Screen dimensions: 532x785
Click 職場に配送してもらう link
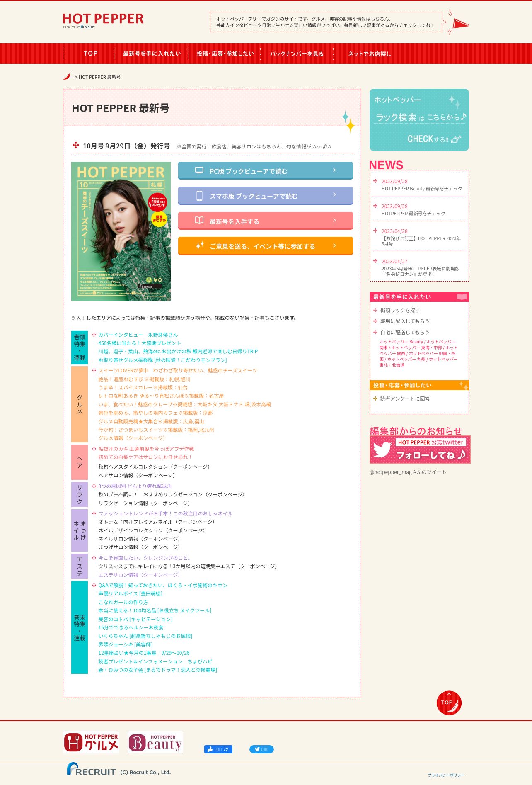405,321
